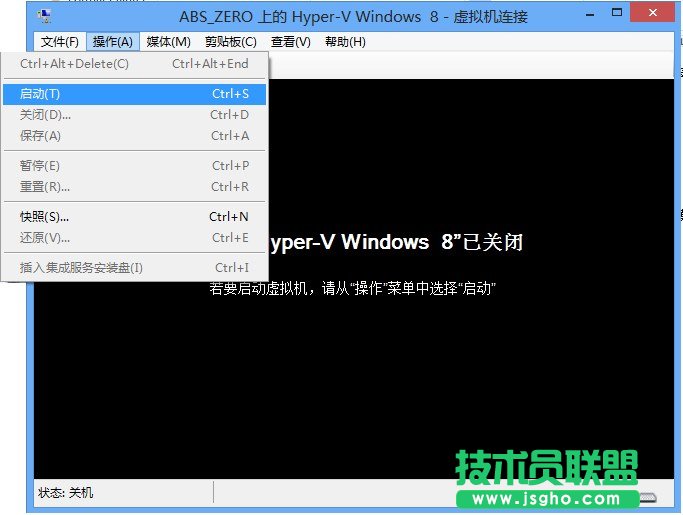683x515 pixels.
Task: Close the virtual machine connection window
Action: (x=653, y=13)
